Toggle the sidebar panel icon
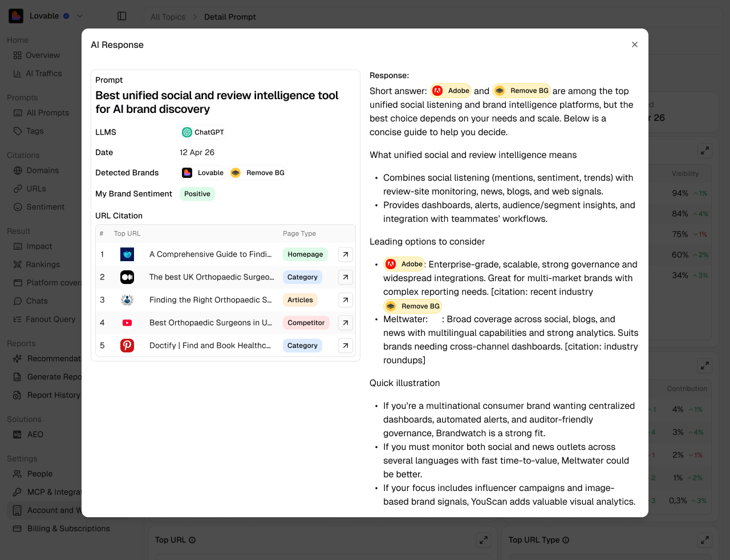This screenshot has height=560, width=730. pyautogui.click(x=122, y=16)
